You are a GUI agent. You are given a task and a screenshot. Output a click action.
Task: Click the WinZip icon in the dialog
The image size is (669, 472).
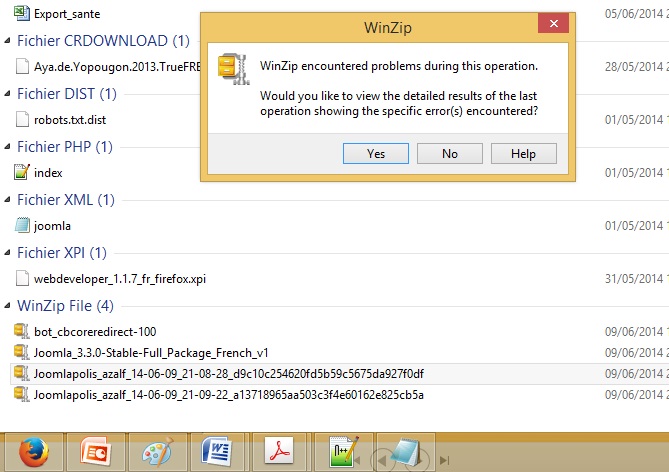(x=233, y=69)
